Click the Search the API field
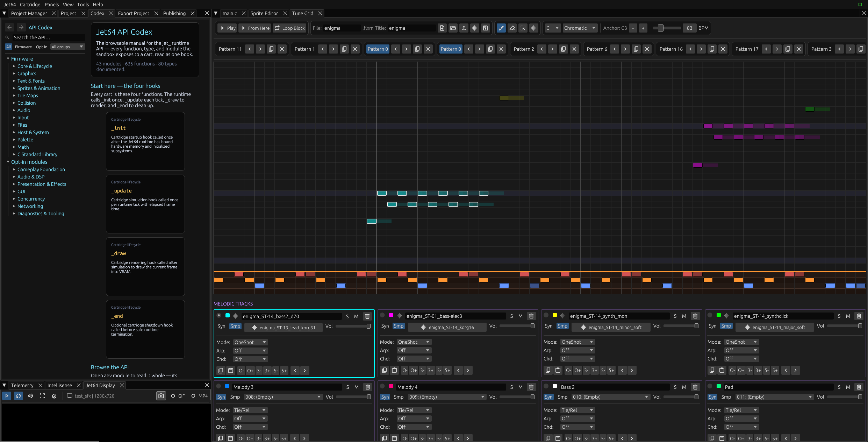868x442 pixels. click(x=49, y=37)
